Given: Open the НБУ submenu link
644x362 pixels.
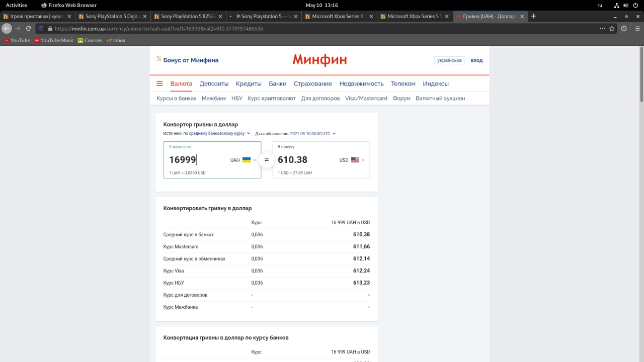Looking at the screenshot, I should (237, 99).
